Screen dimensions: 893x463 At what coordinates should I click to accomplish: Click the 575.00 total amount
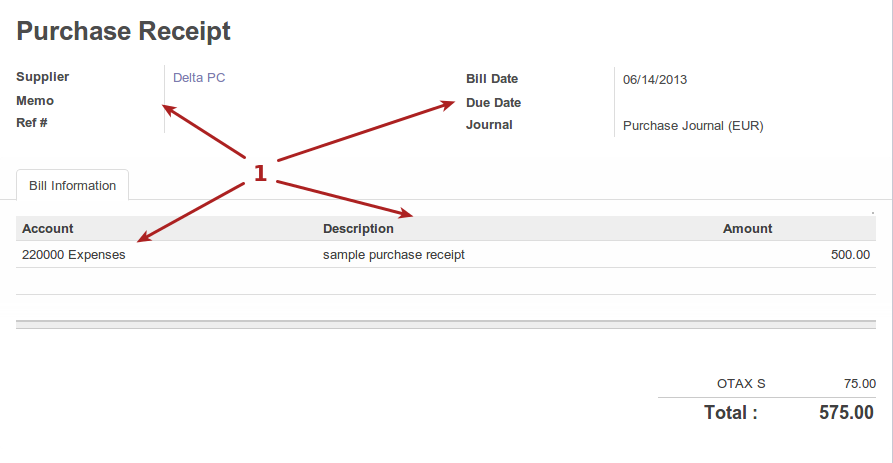coord(846,412)
